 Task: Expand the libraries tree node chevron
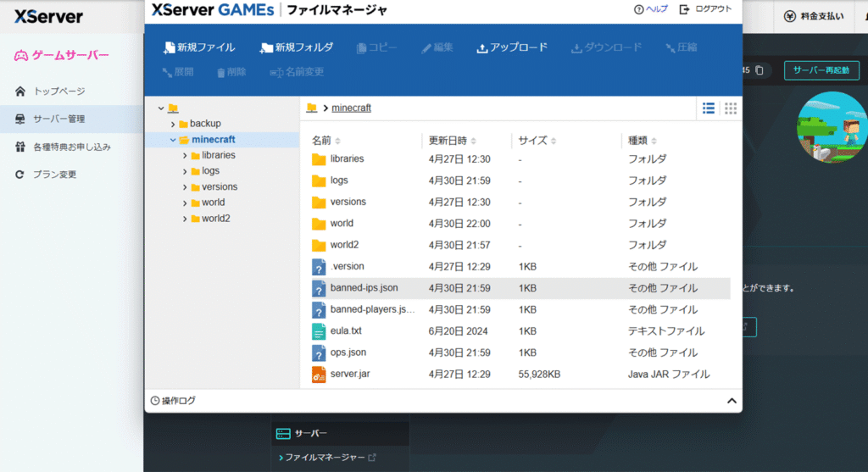click(x=185, y=156)
